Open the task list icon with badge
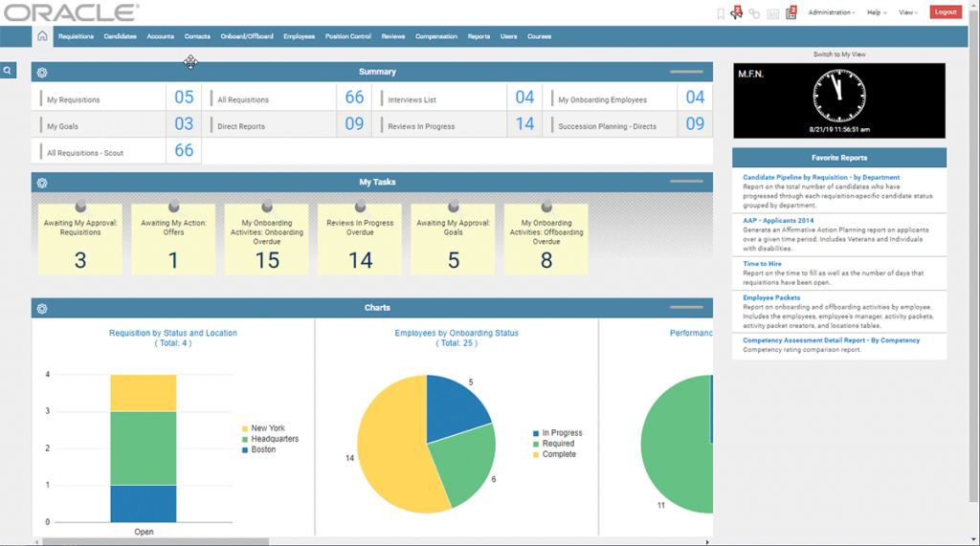Screen dimensions: 980x546 coord(791,12)
